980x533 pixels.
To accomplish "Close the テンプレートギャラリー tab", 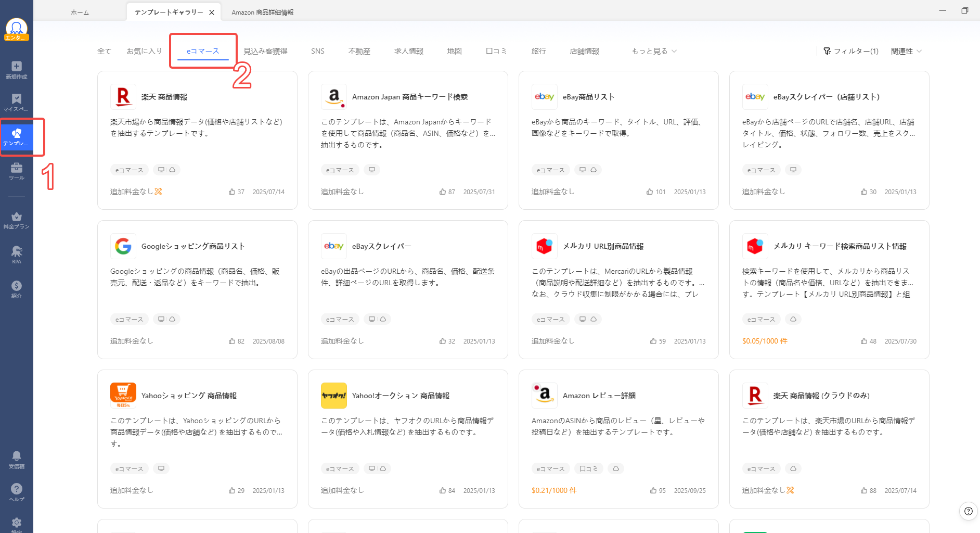I will [212, 12].
